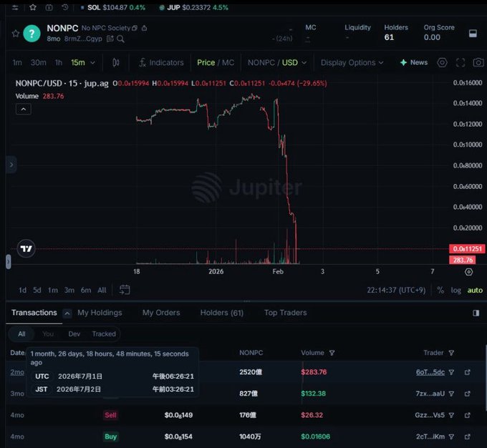Switch chart to MC mode
The image size is (487, 448).
228,63
